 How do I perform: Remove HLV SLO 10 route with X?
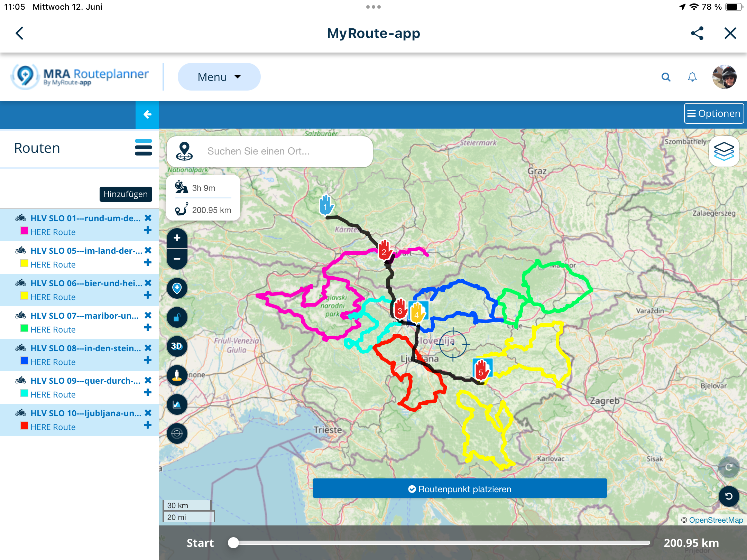(x=148, y=413)
